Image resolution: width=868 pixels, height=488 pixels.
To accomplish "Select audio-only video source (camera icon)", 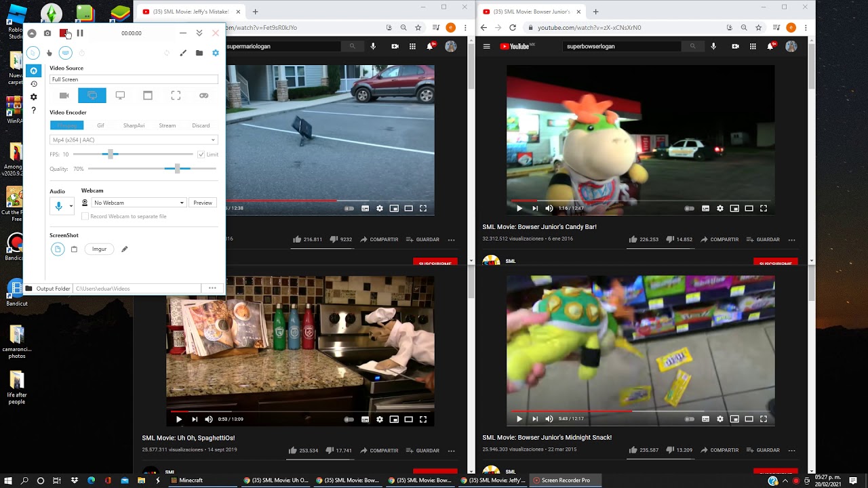I will pos(64,96).
